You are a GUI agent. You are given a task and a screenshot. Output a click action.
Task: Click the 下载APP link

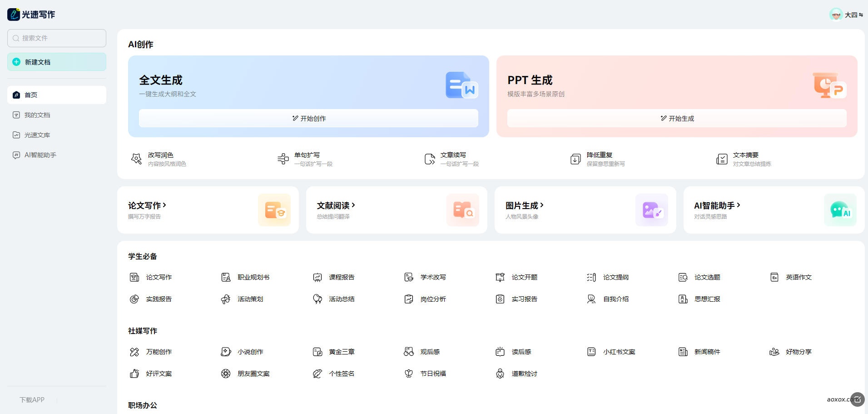(32, 400)
